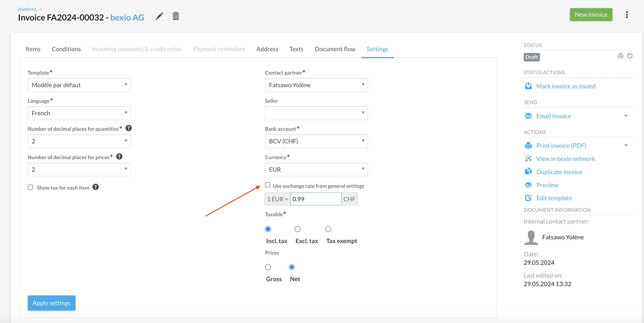The width and height of the screenshot is (644, 323).
Task: Open the empty Seller dropdown
Action: coord(316,113)
